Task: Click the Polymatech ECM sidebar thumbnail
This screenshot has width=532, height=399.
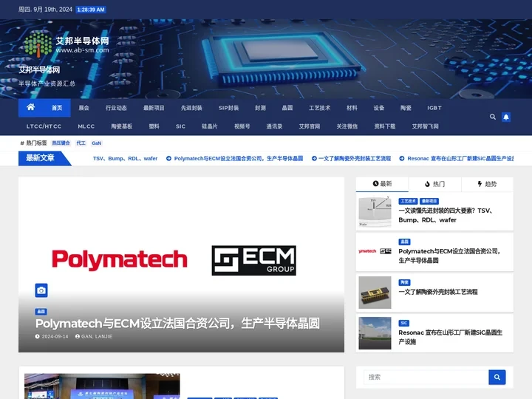Action: [x=375, y=251]
